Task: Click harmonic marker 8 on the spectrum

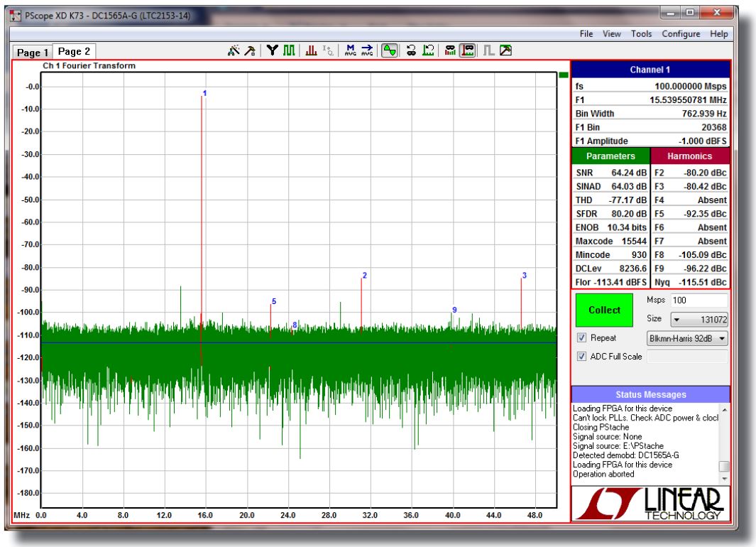Action: (x=295, y=325)
